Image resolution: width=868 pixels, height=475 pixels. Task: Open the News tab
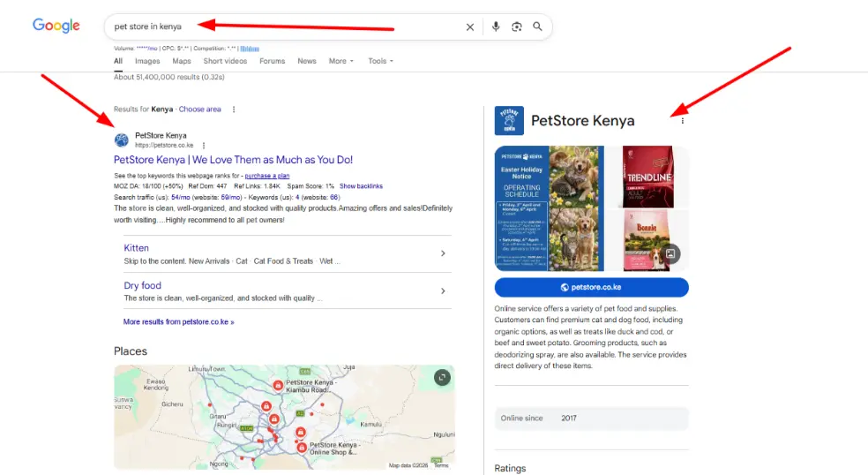click(x=307, y=61)
